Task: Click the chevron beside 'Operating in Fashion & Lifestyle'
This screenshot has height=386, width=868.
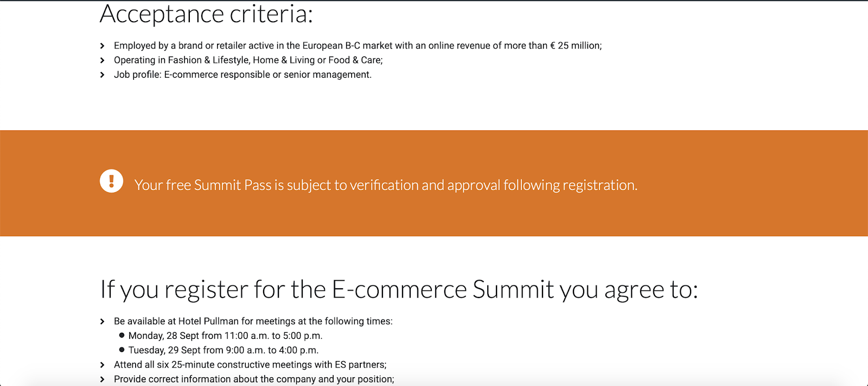Action: 102,60
